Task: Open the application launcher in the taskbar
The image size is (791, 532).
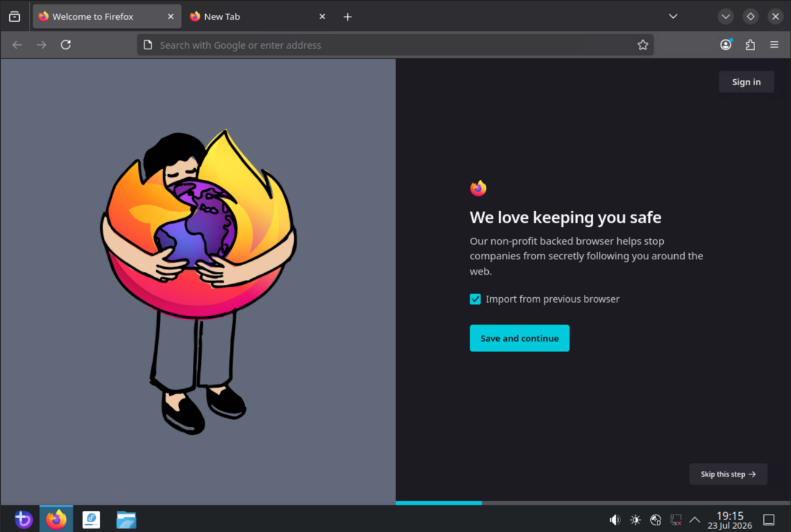Action: point(23,520)
